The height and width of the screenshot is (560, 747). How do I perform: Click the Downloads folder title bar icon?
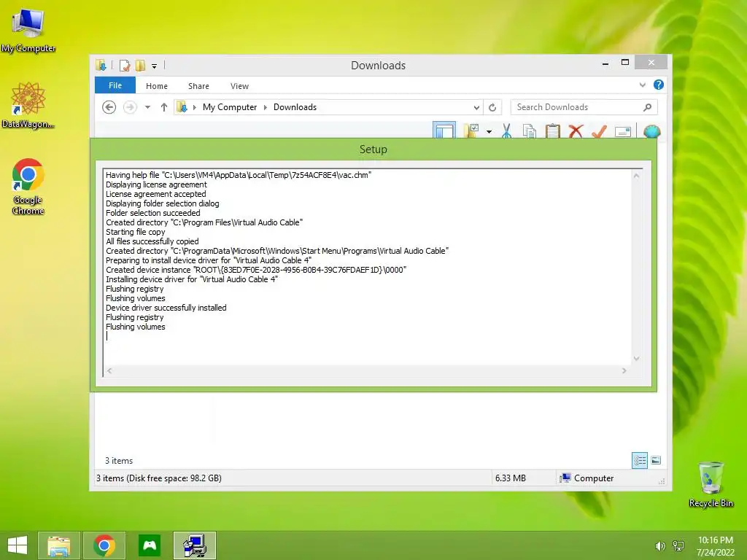tap(101, 65)
